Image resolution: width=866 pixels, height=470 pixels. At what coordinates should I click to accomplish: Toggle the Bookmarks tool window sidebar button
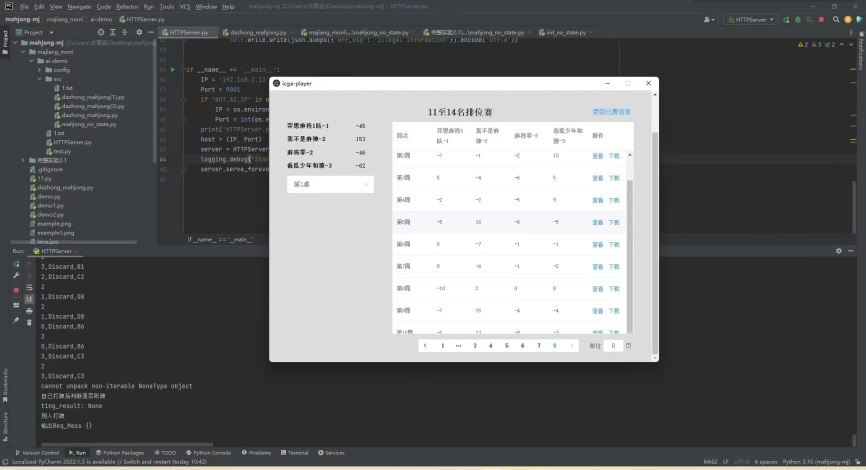click(x=5, y=385)
